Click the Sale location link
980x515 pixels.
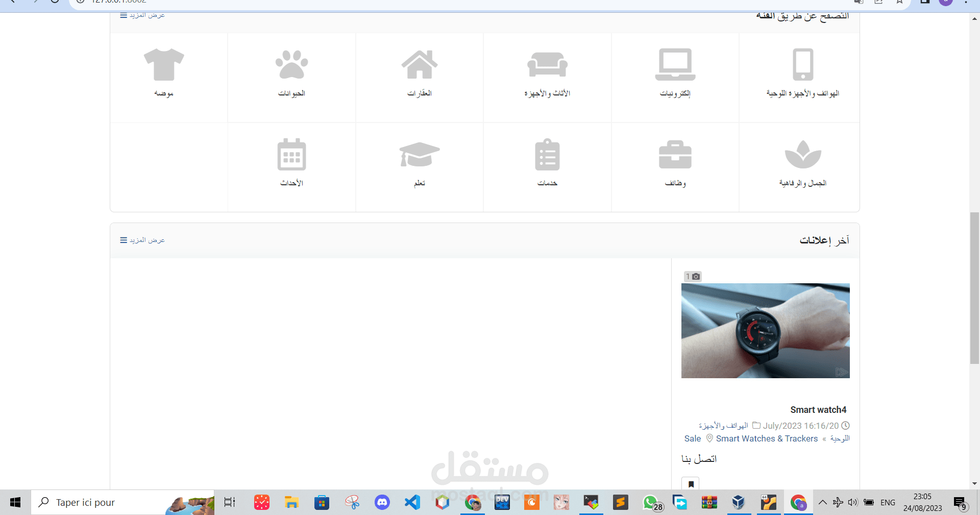pos(693,438)
